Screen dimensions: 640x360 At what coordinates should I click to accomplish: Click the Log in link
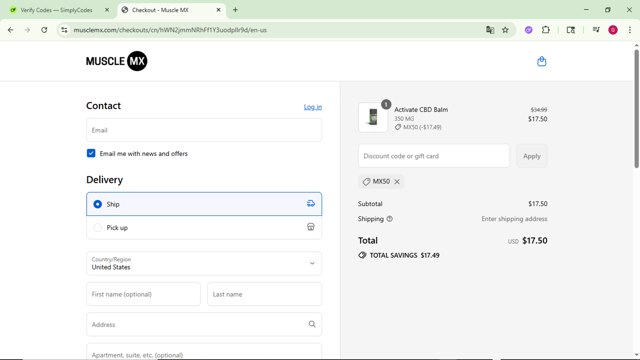(x=313, y=107)
